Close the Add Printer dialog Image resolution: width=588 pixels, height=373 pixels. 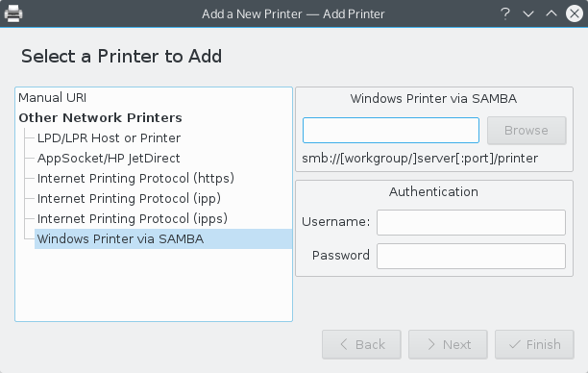[575, 13]
